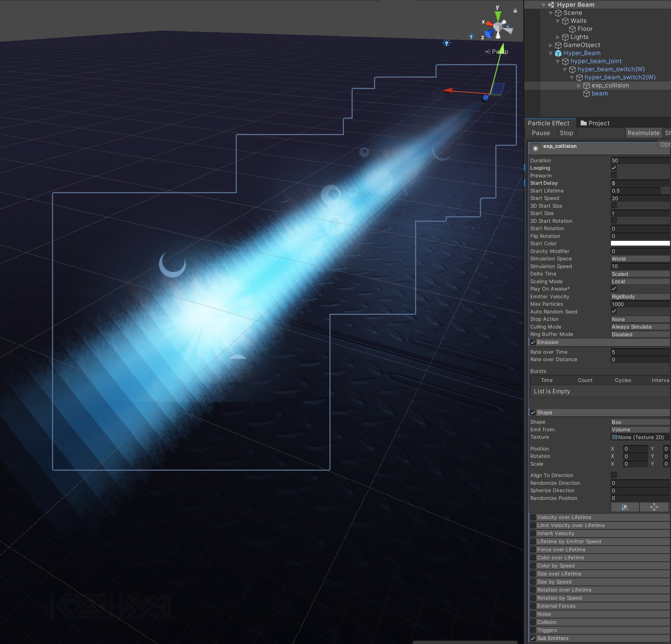Viewport: 671px width, 644px height.
Task: Toggle Play On Awake checkbox
Action: 614,289
